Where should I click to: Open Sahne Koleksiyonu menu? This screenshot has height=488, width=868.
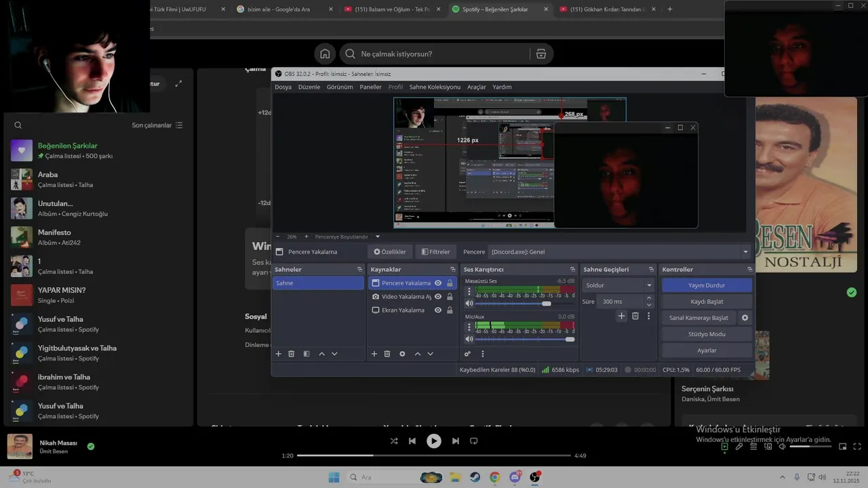tap(435, 87)
